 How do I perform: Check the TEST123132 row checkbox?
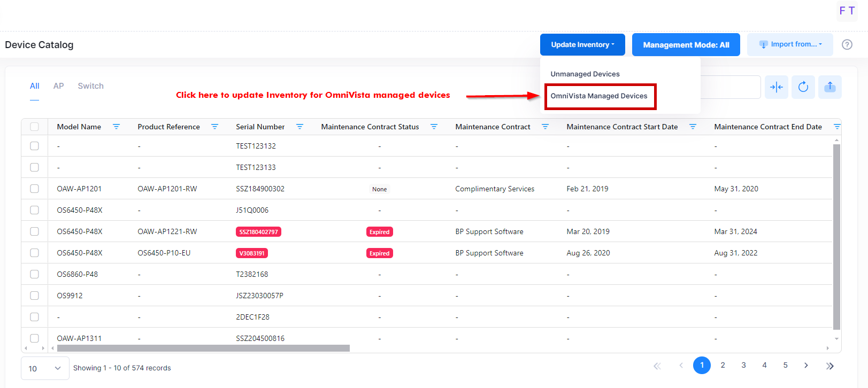pos(35,146)
